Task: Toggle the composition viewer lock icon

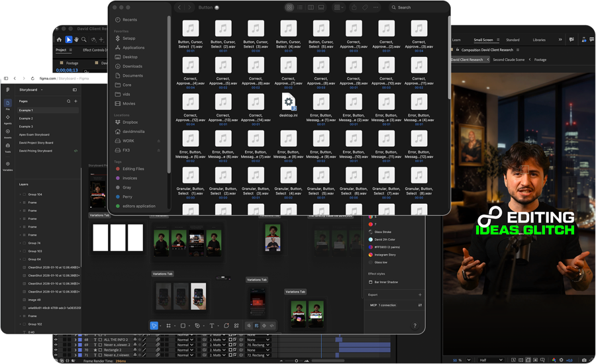Action: coord(458,50)
